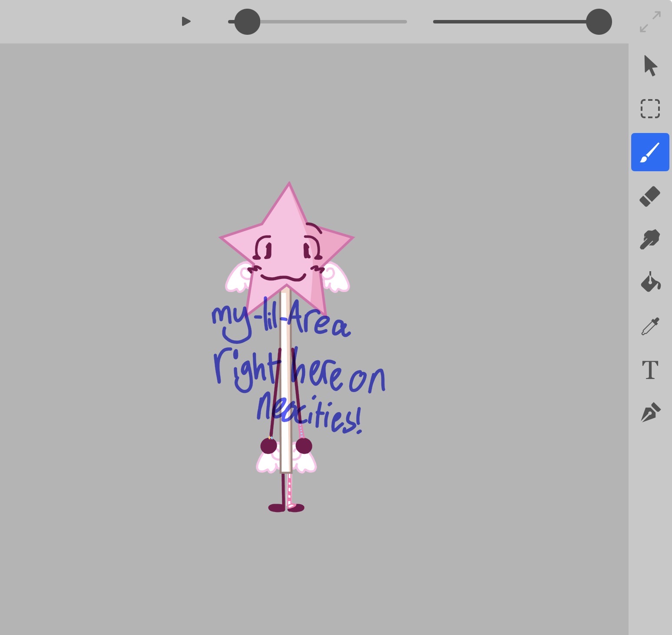
Task: Click the highlighted Brush tool
Action: click(x=650, y=152)
